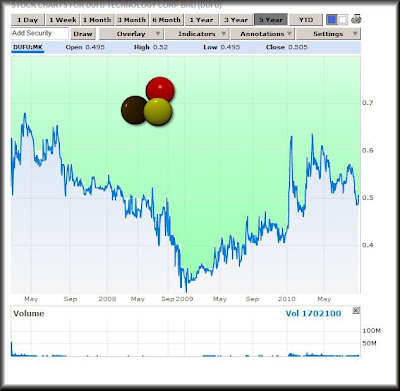Click the High 0.52 value

tap(151, 47)
